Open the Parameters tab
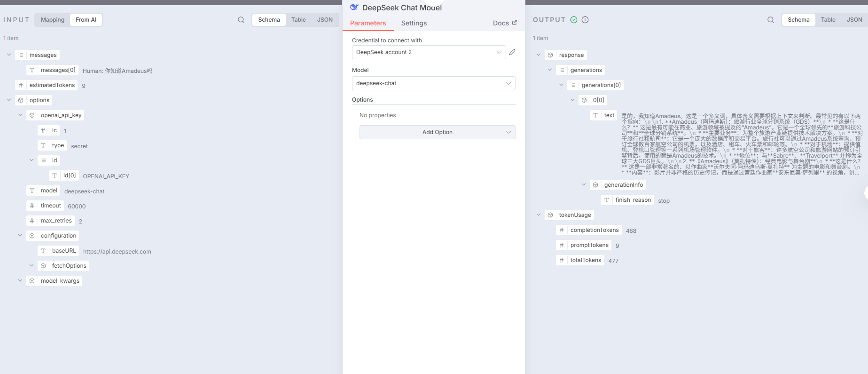Viewport: 868px width, 374px height. coord(368,23)
